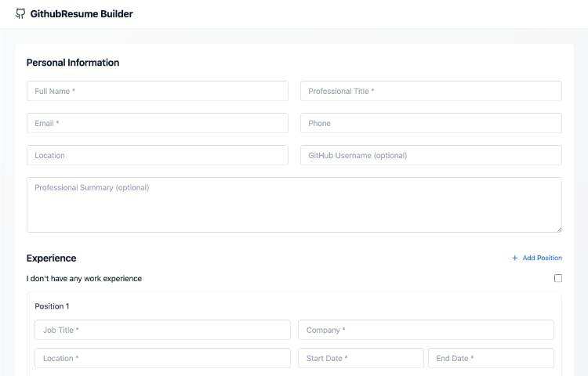The height and width of the screenshot is (376, 588).
Task: Click the plus icon beside Add Position
Action: [515, 258]
